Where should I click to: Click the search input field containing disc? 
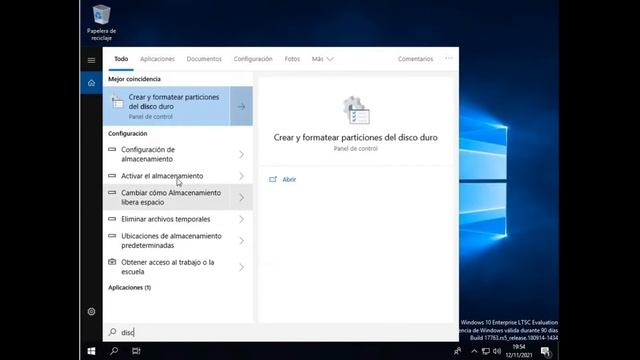(x=281, y=332)
